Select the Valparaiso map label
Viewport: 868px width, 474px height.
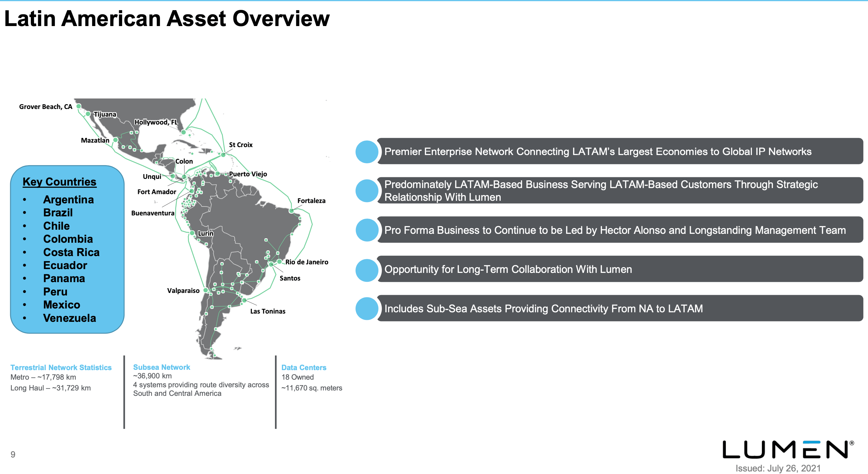pyautogui.click(x=183, y=291)
